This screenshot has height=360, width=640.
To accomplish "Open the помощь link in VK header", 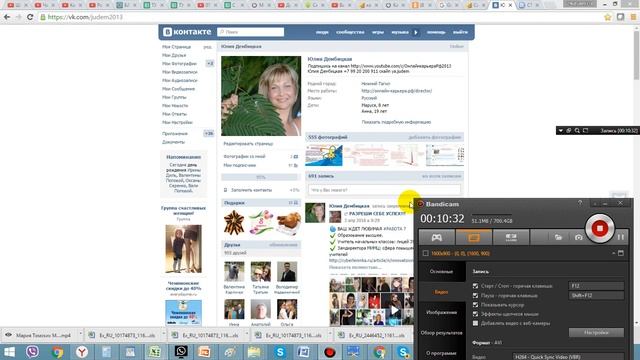I will click(x=436, y=32).
